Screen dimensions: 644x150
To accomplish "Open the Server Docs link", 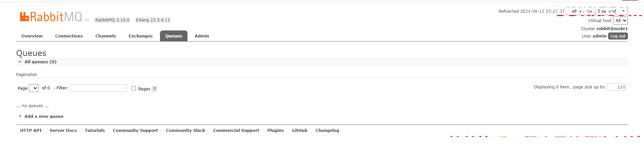I will 63,131.
